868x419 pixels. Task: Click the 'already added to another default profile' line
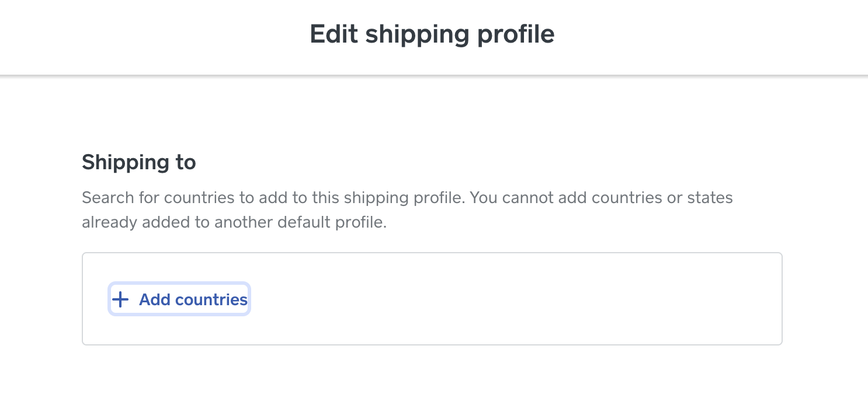point(234,223)
